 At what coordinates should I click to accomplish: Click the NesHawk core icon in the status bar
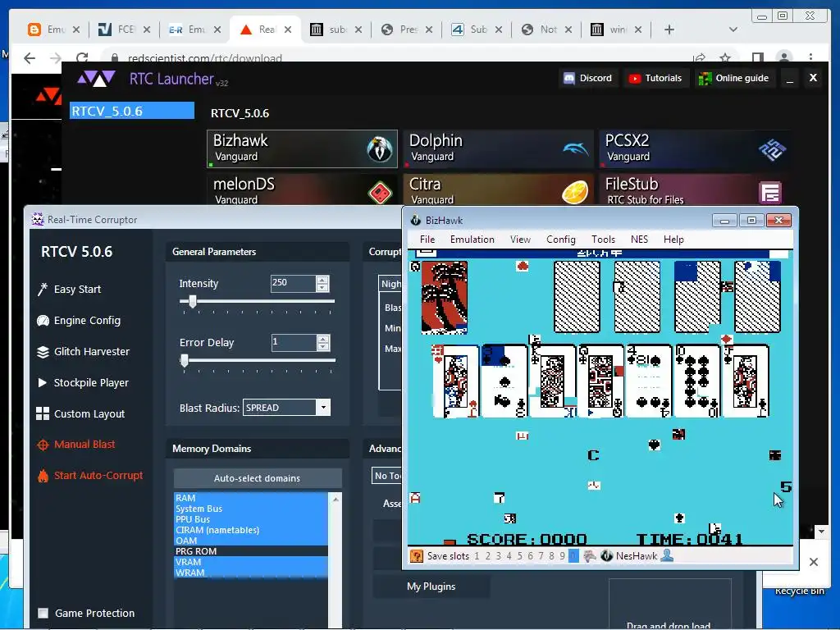tap(606, 556)
